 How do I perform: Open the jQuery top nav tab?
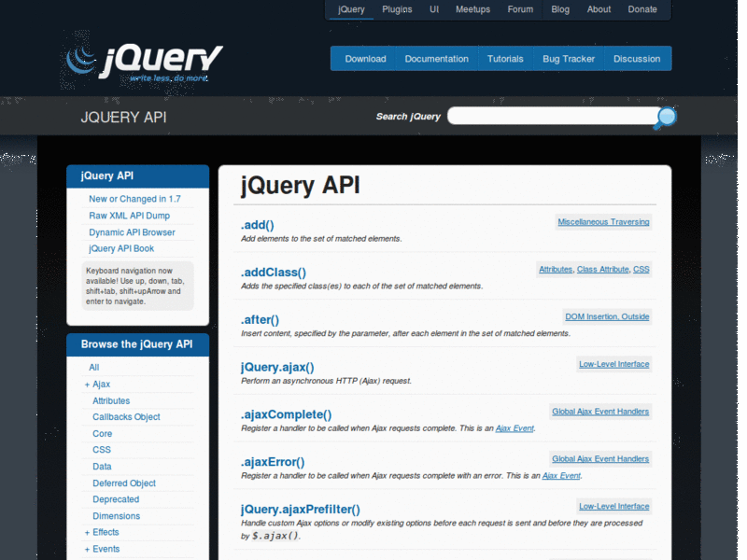(351, 9)
